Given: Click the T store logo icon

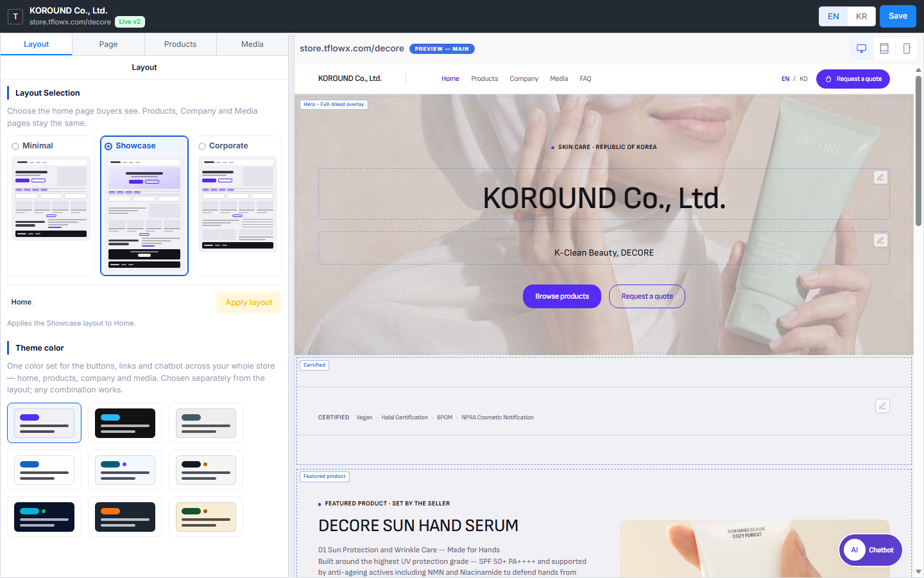Looking at the screenshot, I should point(15,17).
